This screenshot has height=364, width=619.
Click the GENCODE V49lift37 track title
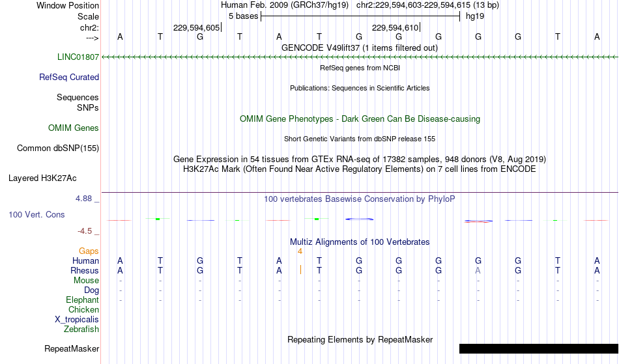point(360,48)
